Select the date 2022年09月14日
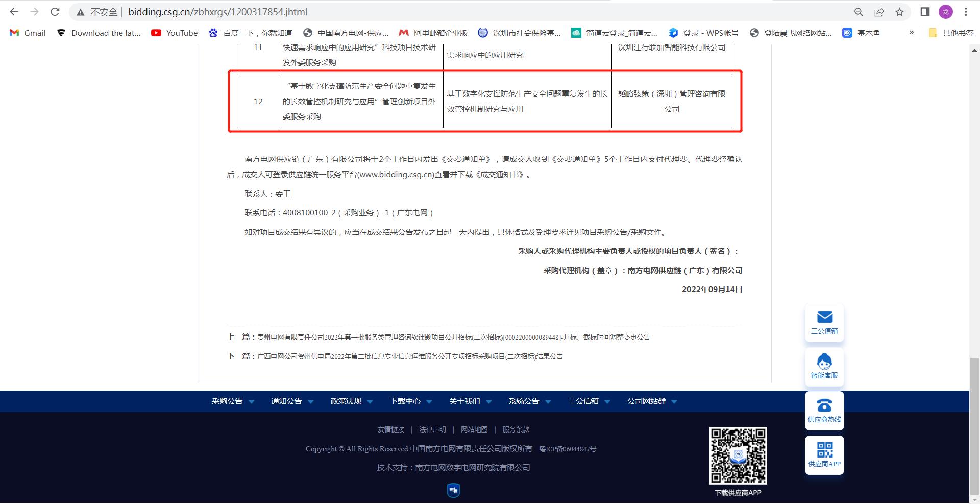The width and height of the screenshot is (980, 504). click(712, 289)
